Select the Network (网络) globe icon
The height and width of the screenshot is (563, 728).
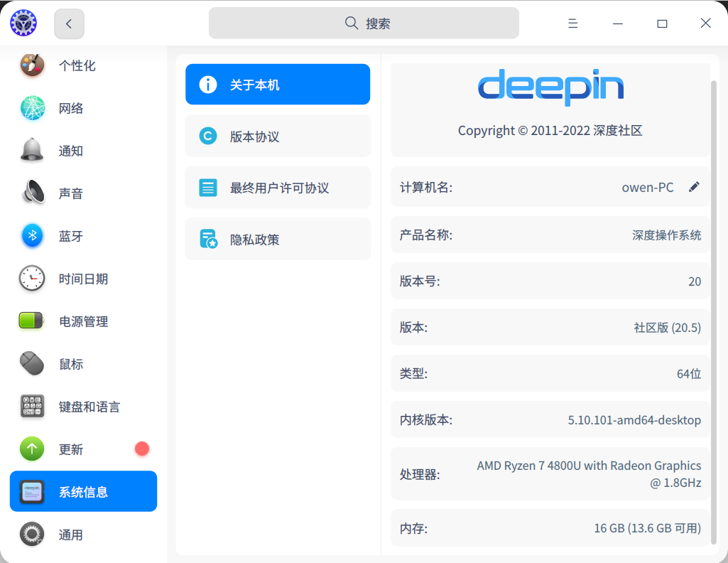point(32,108)
